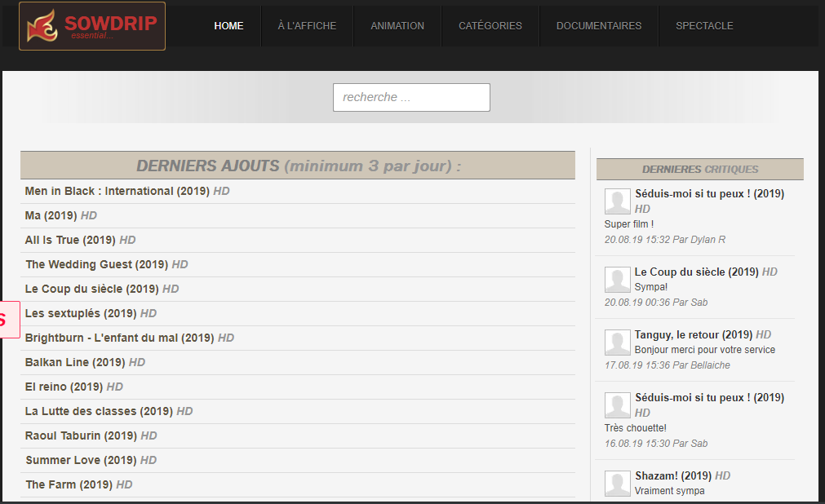825x504 pixels.
Task: Open the ANIMATION section
Action: (397, 26)
